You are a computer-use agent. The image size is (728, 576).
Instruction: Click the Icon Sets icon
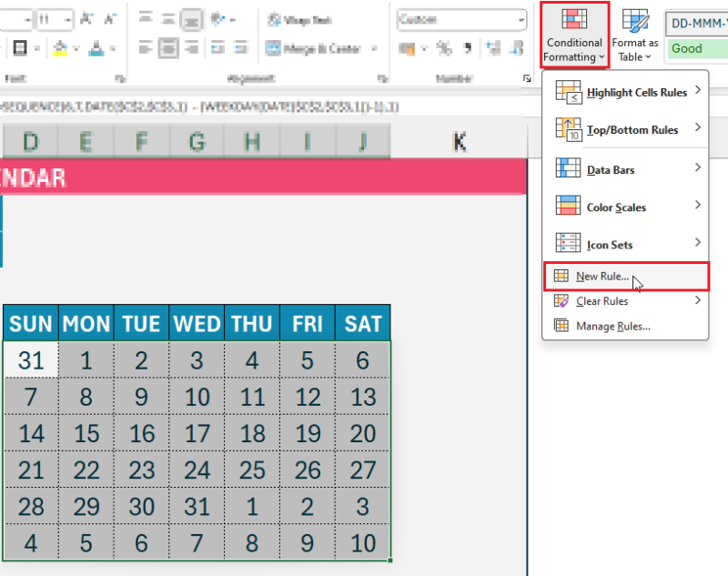tap(569, 244)
